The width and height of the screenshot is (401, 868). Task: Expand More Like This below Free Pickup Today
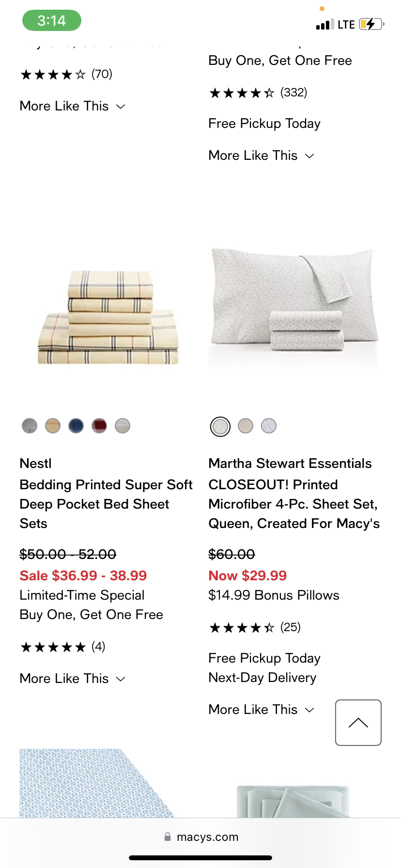pyautogui.click(x=262, y=155)
